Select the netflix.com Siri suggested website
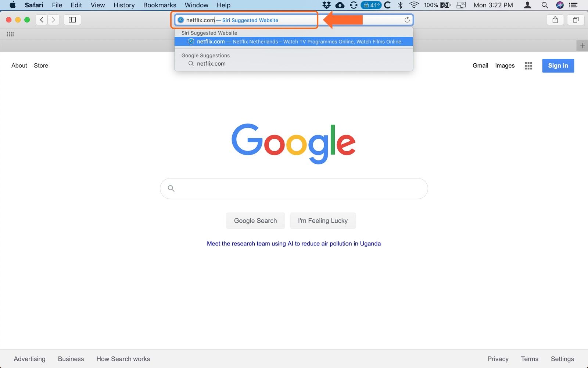The height and width of the screenshot is (368, 588). 294,42
